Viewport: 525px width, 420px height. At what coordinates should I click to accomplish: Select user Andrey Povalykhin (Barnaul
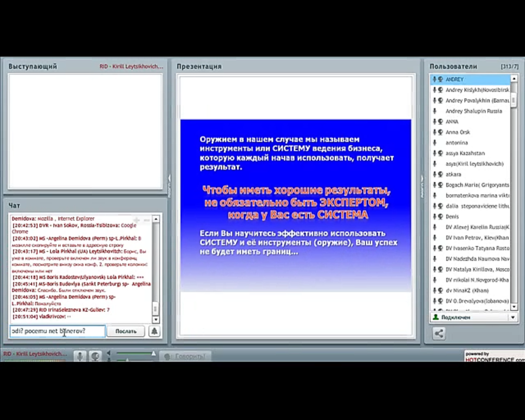[x=470, y=100]
